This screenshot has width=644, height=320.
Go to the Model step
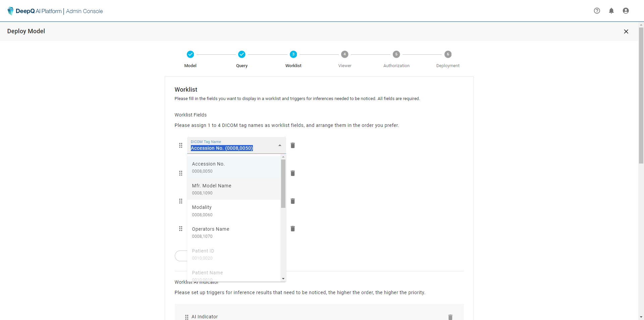190,54
